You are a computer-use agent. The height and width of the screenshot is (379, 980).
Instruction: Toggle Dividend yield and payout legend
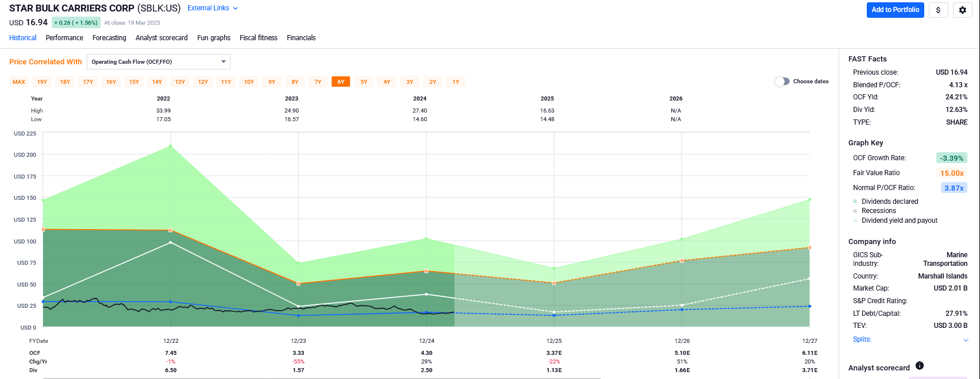click(899, 221)
